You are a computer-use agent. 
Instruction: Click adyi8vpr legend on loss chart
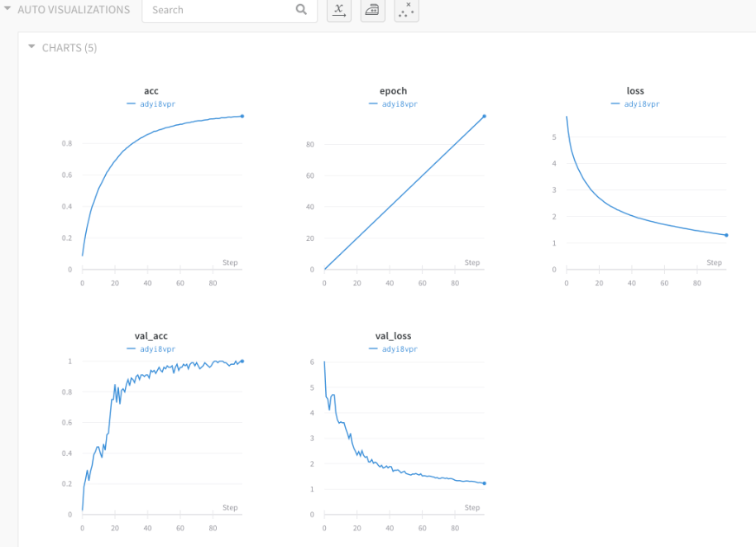point(642,103)
